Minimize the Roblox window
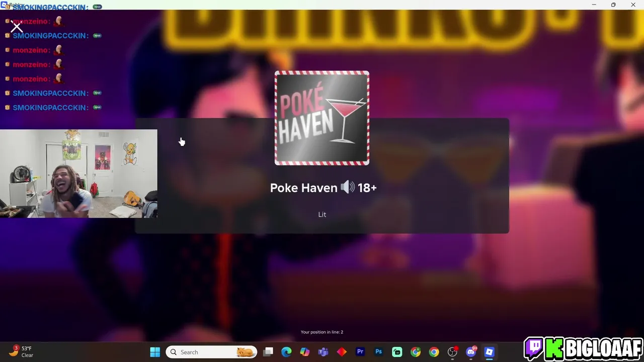Image resolution: width=644 pixels, height=362 pixels. pyautogui.click(x=594, y=5)
